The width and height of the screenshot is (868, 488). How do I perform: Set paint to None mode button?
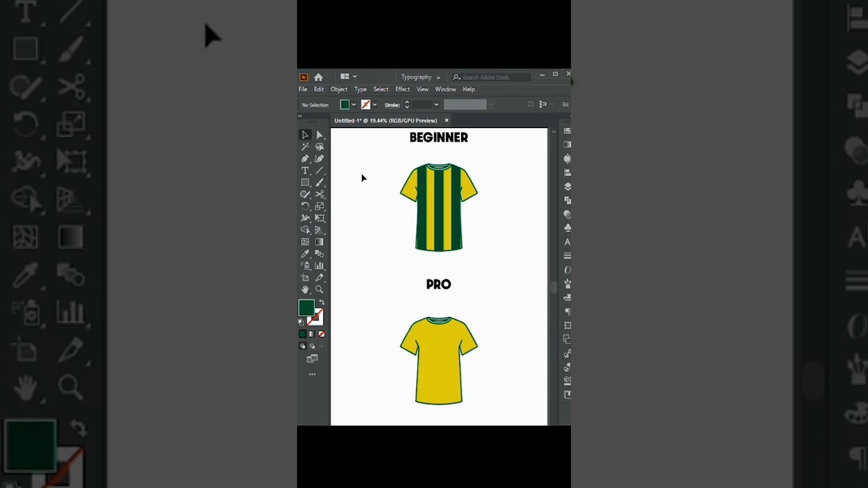point(321,334)
